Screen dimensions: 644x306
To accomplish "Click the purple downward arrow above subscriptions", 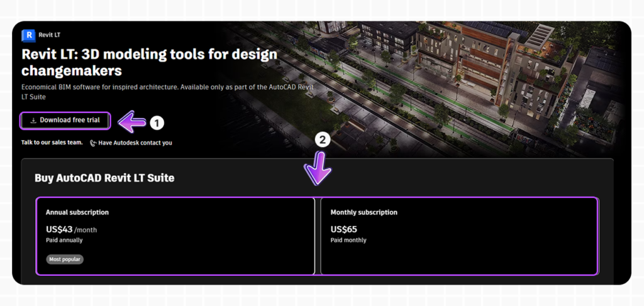I will 318,169.
